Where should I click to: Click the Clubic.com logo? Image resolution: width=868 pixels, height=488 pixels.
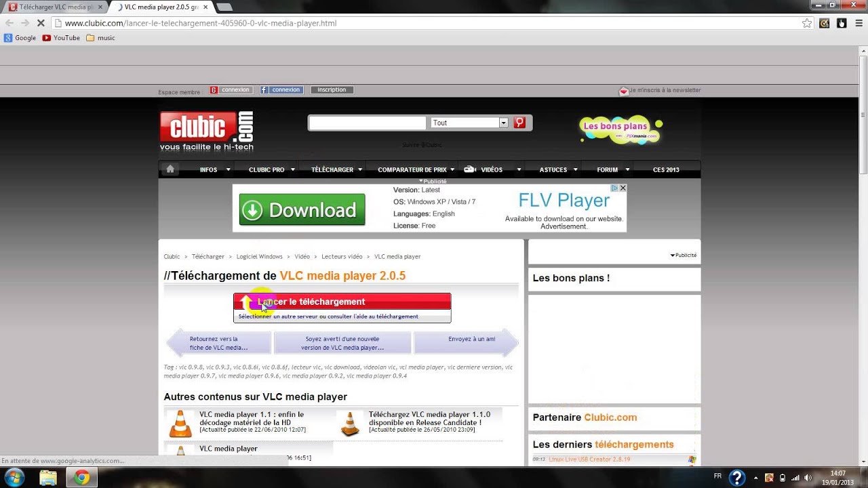(x=207, y=131)
